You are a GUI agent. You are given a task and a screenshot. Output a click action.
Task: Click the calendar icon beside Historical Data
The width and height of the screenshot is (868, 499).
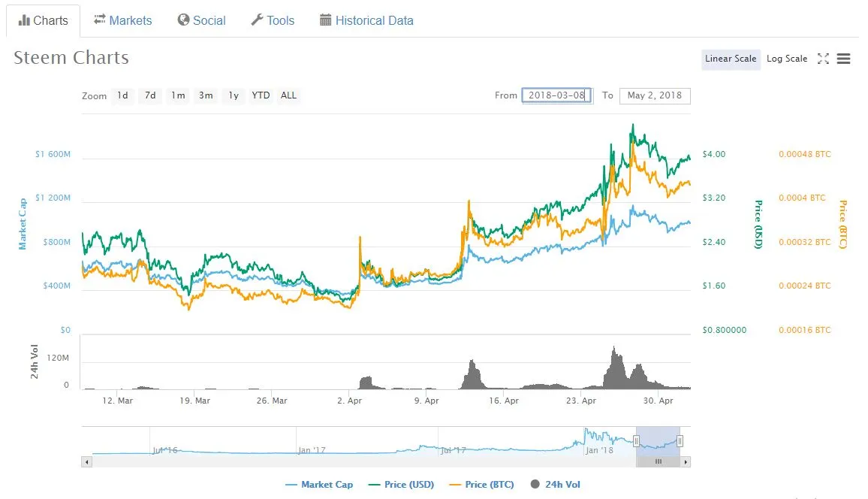(x=326, y=20)
